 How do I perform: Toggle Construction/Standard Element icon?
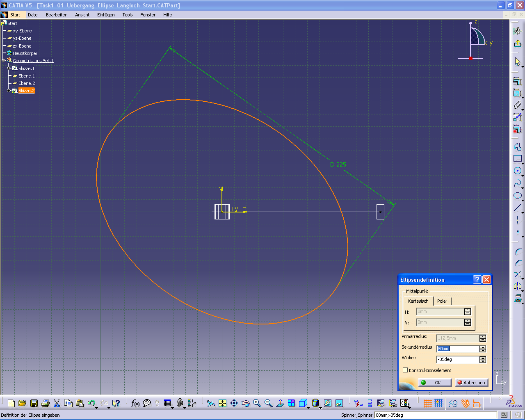(453, 403)
